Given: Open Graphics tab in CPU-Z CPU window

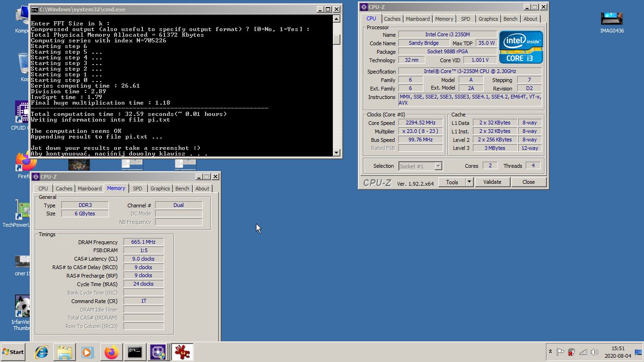Looking at the screenshot, I should (x=488, y=19).
